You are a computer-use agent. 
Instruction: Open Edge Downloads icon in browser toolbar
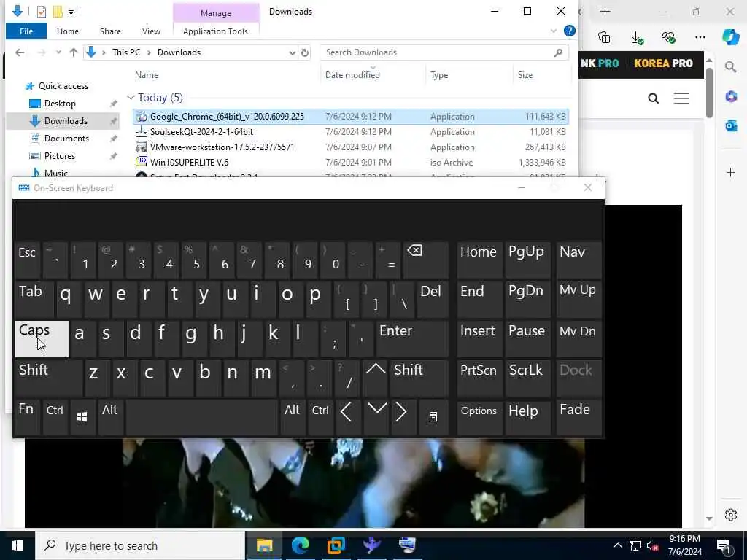click(x=637, y=38)
